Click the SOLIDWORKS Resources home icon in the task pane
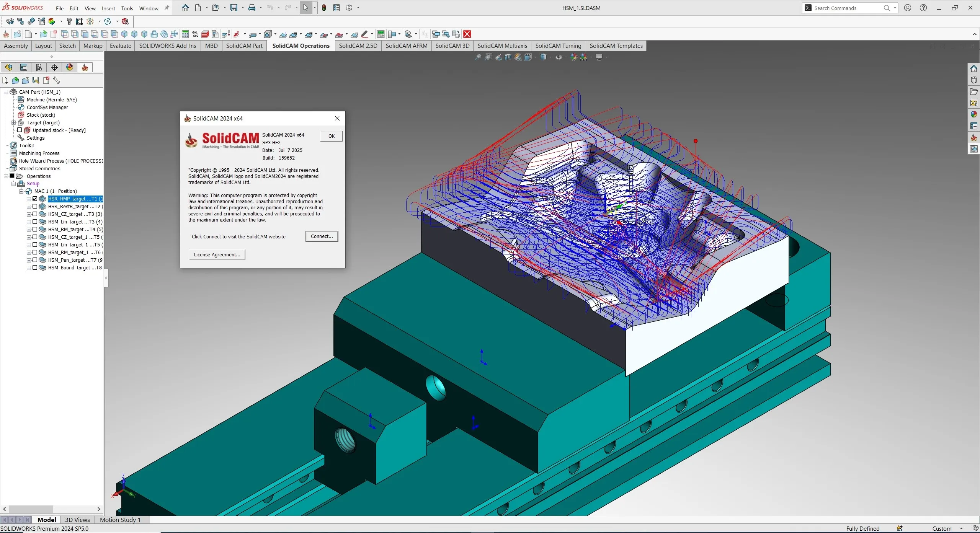This screenshot has height=533, width=980. point(974,68)
